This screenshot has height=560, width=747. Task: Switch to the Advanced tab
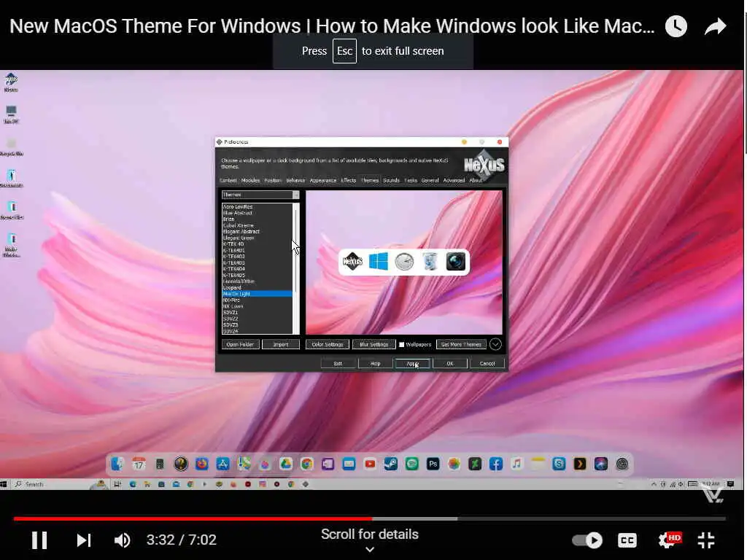454,181
